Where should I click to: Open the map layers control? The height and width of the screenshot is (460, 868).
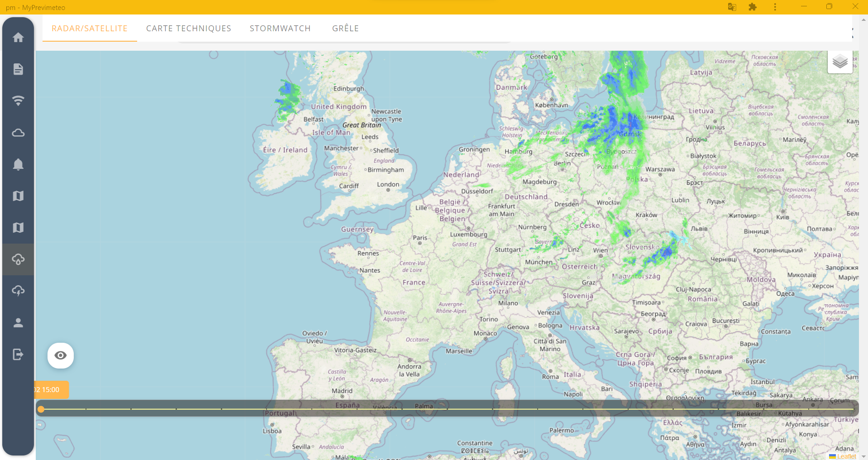840,61
